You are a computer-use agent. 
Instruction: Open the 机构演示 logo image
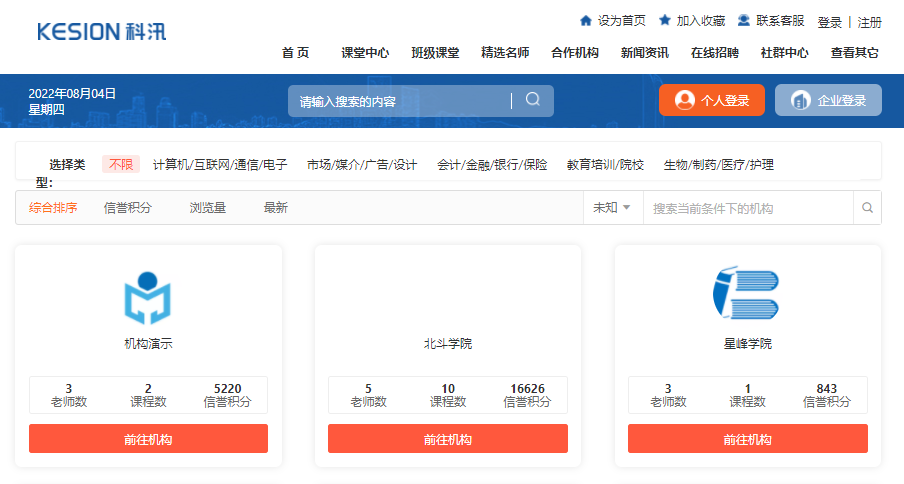pyautogui.click(x=148, y=298)
